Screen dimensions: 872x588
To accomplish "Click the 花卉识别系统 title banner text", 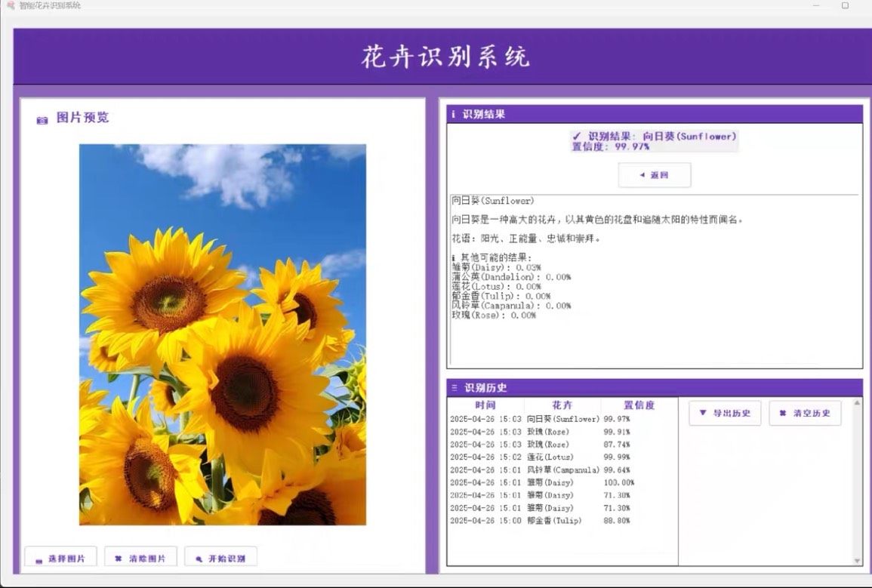I will pyautogui.click(x=445, y=57).
